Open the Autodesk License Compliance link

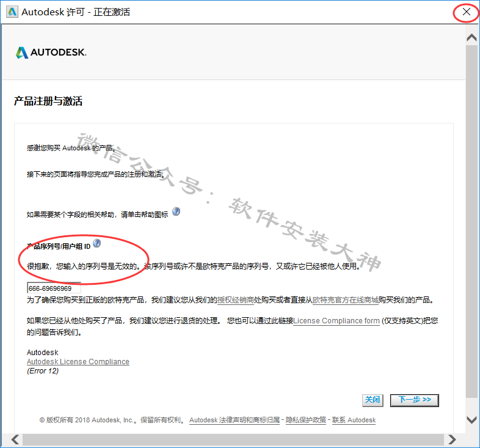coord(78,362)
